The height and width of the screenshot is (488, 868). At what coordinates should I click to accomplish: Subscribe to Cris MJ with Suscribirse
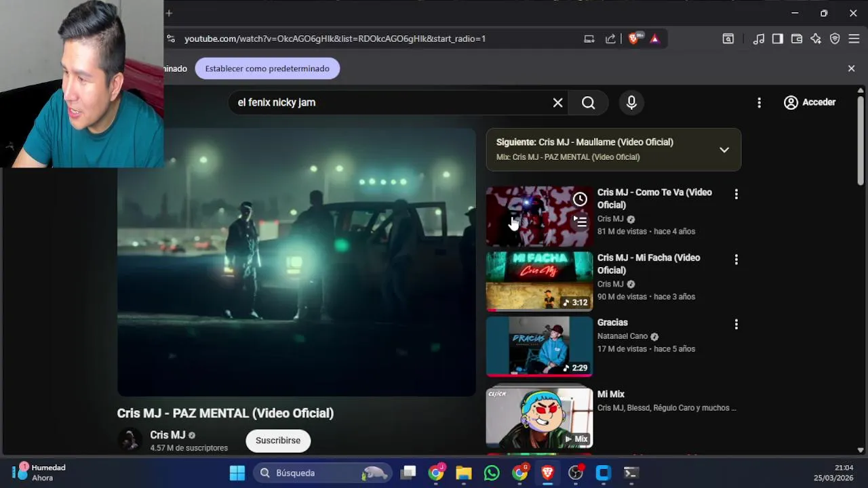pos(278,441)
